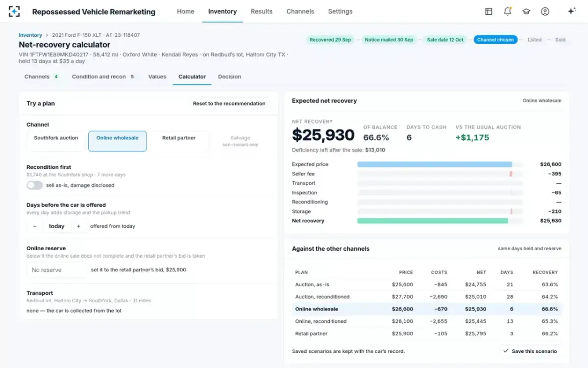Select the Auction, as-is row

(427, 285)
